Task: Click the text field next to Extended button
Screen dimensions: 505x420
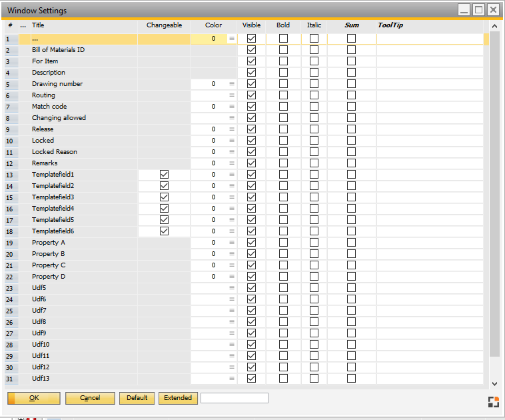Action: (235, 398)
